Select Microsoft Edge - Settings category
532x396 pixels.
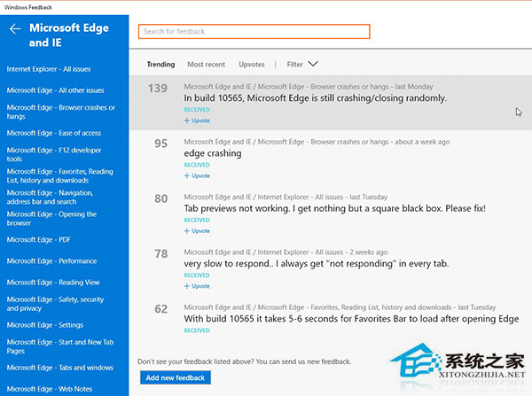(45, 325)
